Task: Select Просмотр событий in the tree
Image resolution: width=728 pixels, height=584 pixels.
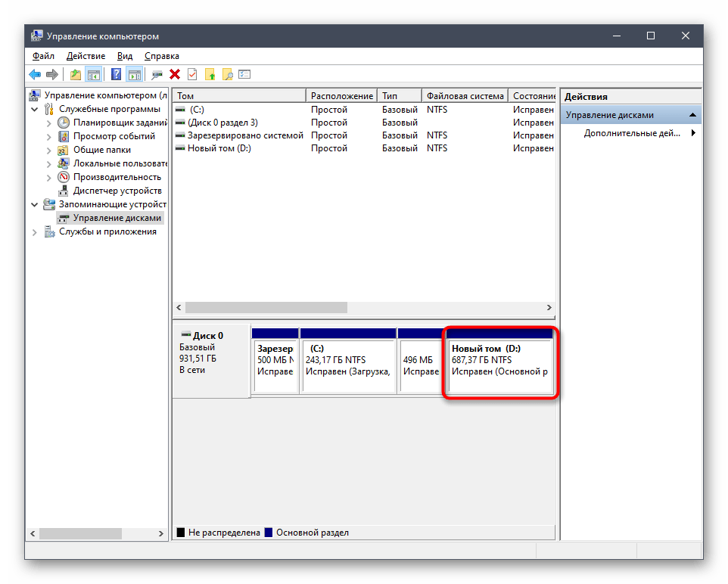Action: click(114, 136)
